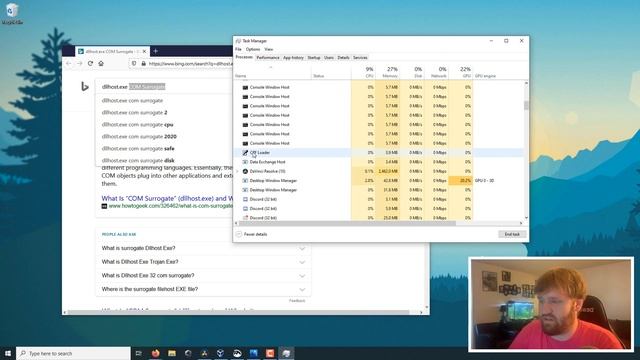Click the taskbar "Type here to search" box
This screenshot has width=640, height=360.
tap(73, 353)
